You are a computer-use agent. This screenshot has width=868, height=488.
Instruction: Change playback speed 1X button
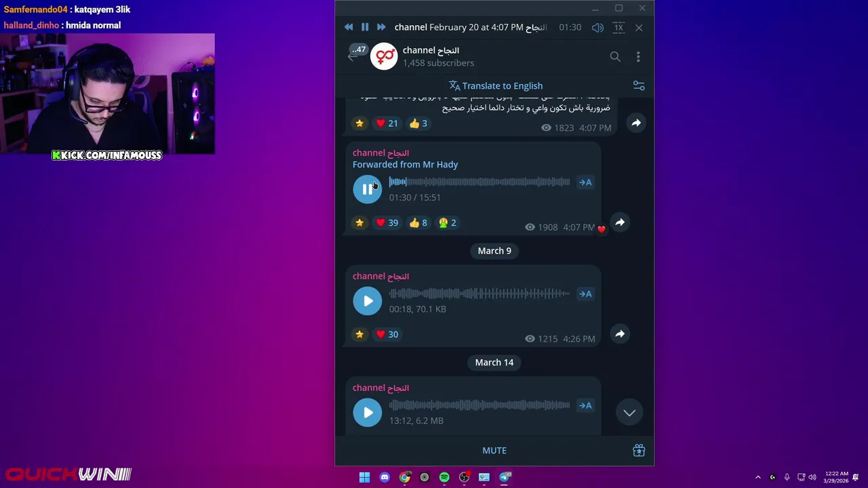(618, 27)
